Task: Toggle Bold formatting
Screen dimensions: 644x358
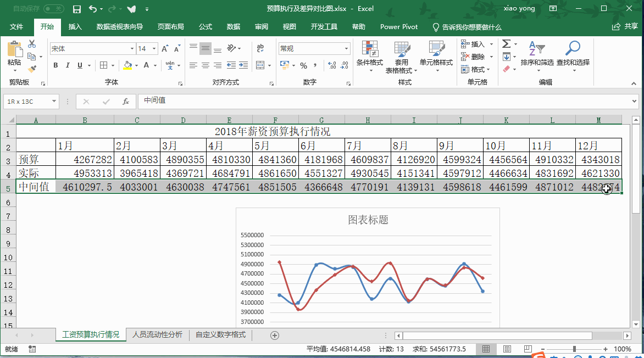Action: pos(55,65)
